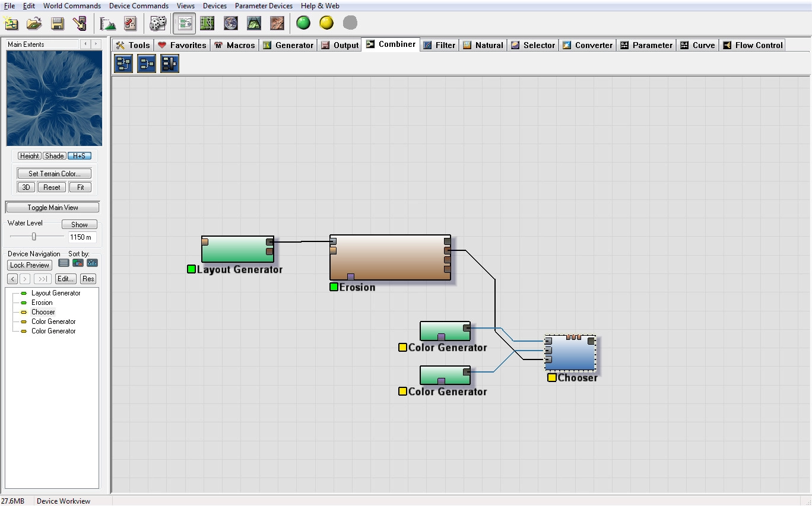This screenshot has height=506, width=812.
Task: Toggle the H+S preview mode
Action: (79, 156)
